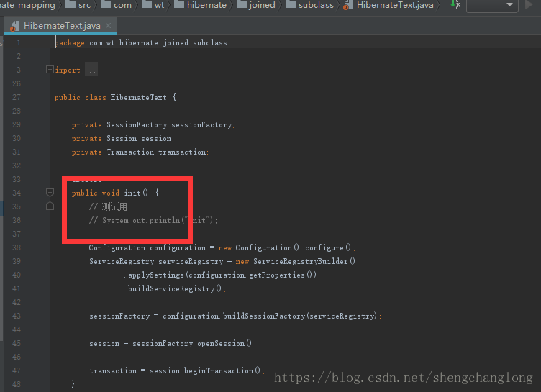Close the HibernateText.java tab
Viewport: 541px width, 392px height.
pyautogui.click(x=109, y=26)
